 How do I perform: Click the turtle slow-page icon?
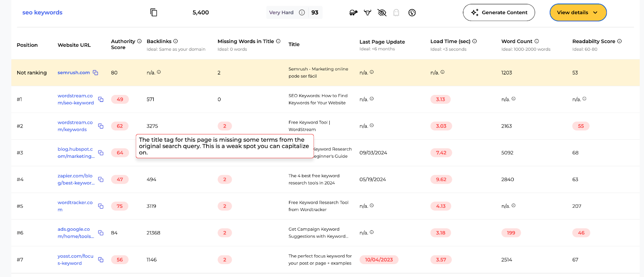pos(353,12)
